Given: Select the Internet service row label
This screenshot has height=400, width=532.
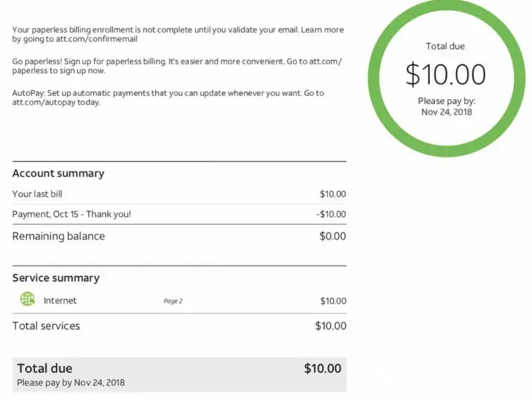Looking at the screenshot, I should click(x=60, y=300).
